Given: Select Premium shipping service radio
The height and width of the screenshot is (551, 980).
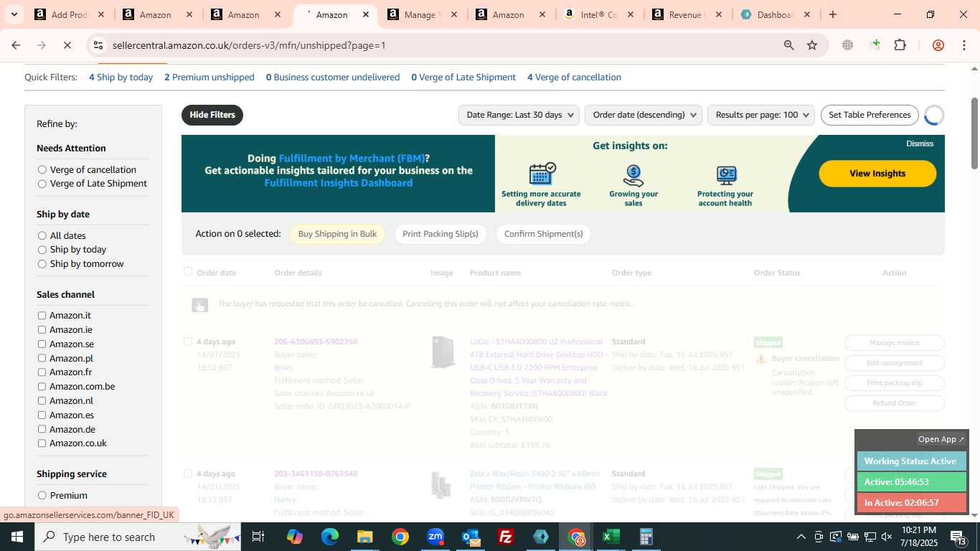Looking at the screenshot, I should (42, 496).
